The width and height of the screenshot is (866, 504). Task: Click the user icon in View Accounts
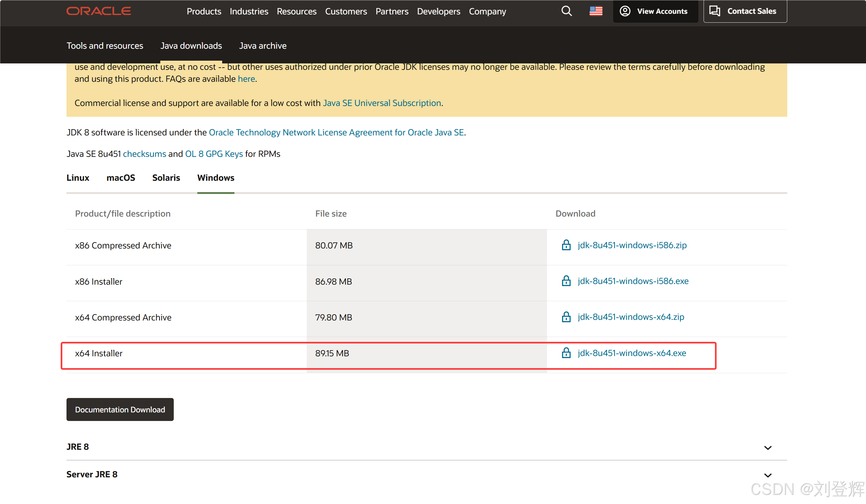625,11
